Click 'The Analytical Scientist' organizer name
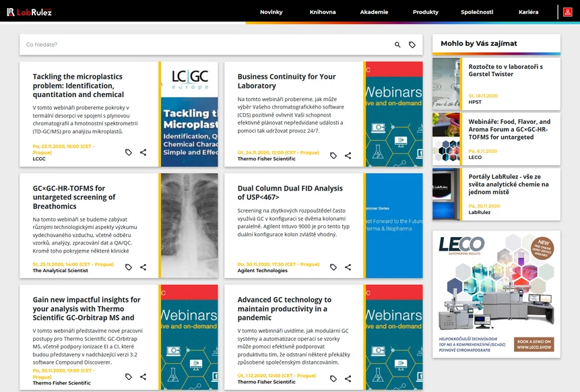 (61, 270)
